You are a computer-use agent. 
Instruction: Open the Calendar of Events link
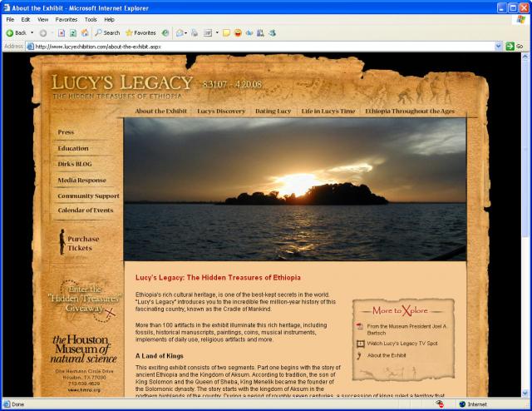[85, 210]
